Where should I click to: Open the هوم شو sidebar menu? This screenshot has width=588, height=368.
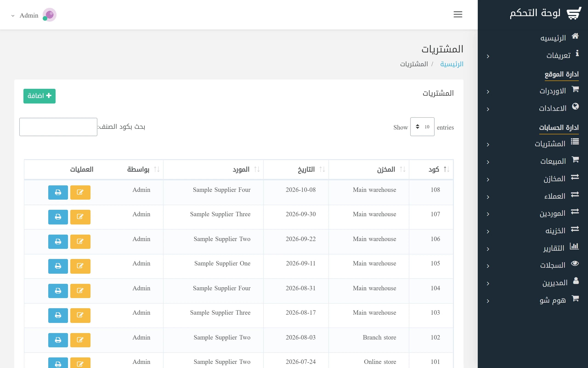[533, 300]
